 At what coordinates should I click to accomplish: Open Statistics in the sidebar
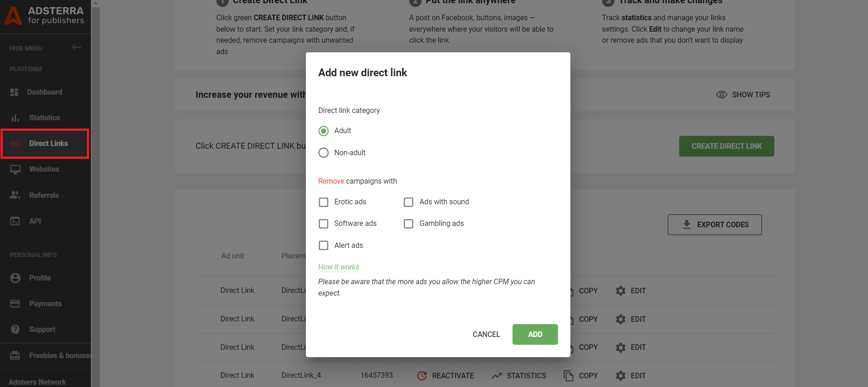pos(44,118)
